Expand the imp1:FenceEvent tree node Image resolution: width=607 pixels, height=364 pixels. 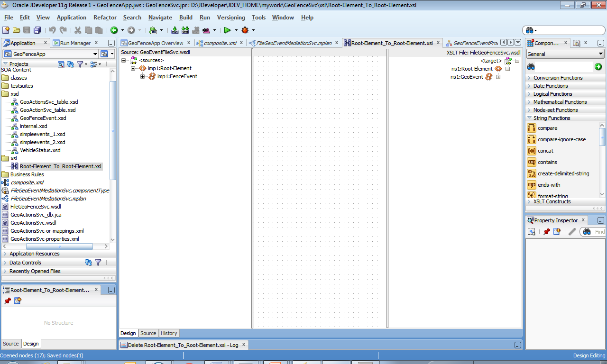[144, 76]
